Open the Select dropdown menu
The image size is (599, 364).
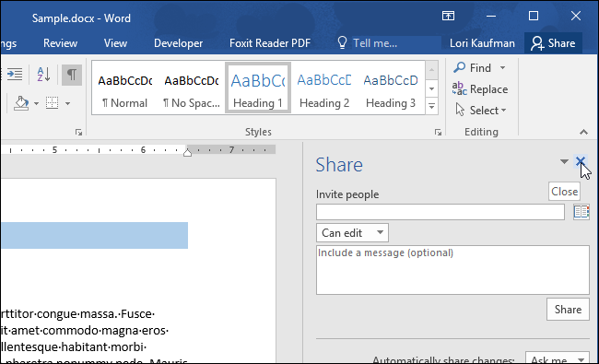[480, 111]
